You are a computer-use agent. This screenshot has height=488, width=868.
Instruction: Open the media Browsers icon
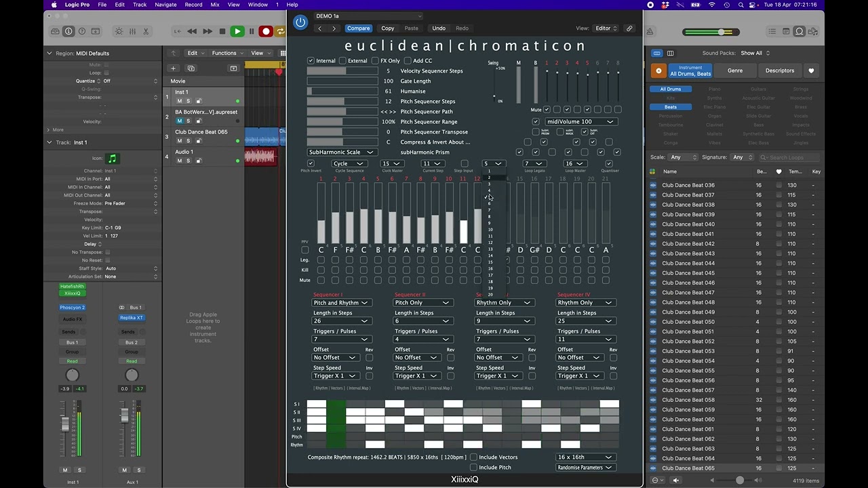813,31
